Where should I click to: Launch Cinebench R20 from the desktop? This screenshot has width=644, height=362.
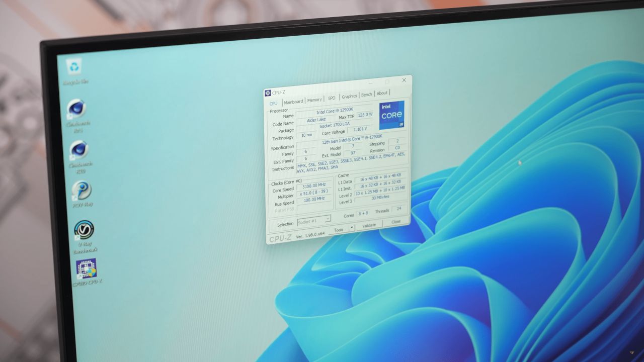pyautogui.click(x=79, y=156)
